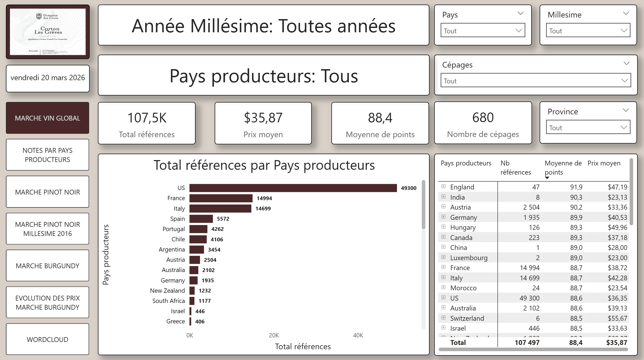
Task: Switch to MARCHE PINOT NOIR page
Action: [x=48, y=192]
